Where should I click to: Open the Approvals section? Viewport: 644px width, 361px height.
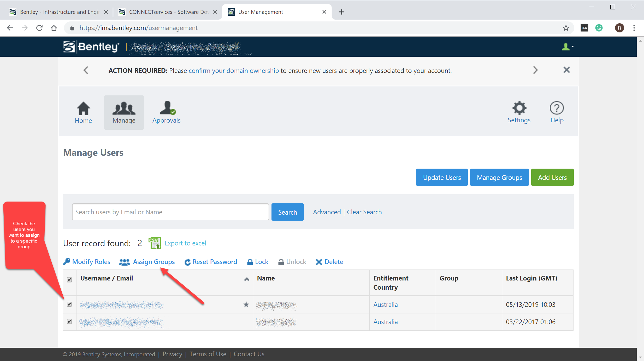pyautogui.click(x=166, y=112)
